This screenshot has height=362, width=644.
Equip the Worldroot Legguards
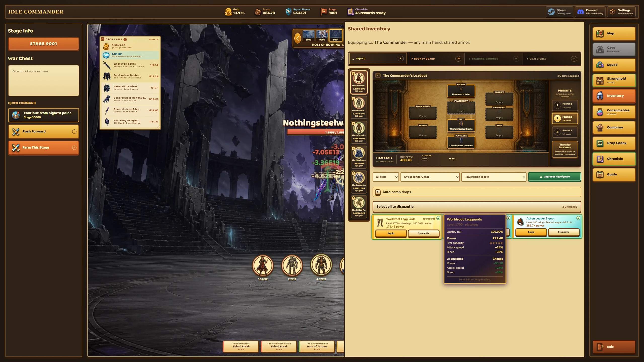click(391, 233)
